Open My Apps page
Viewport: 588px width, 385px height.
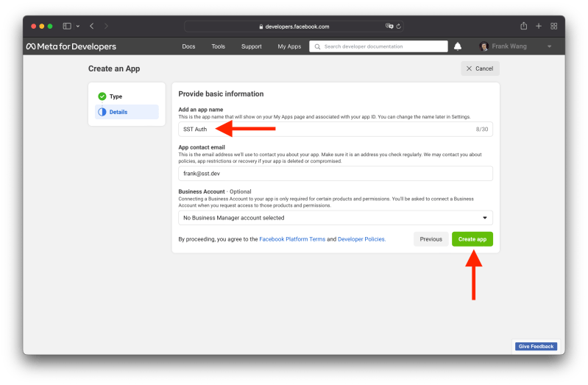click(289, 46)
